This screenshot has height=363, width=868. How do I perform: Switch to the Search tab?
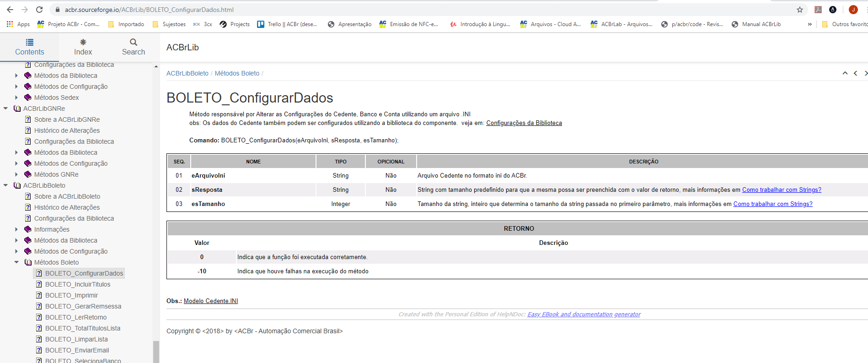click(x=134, y=47)
